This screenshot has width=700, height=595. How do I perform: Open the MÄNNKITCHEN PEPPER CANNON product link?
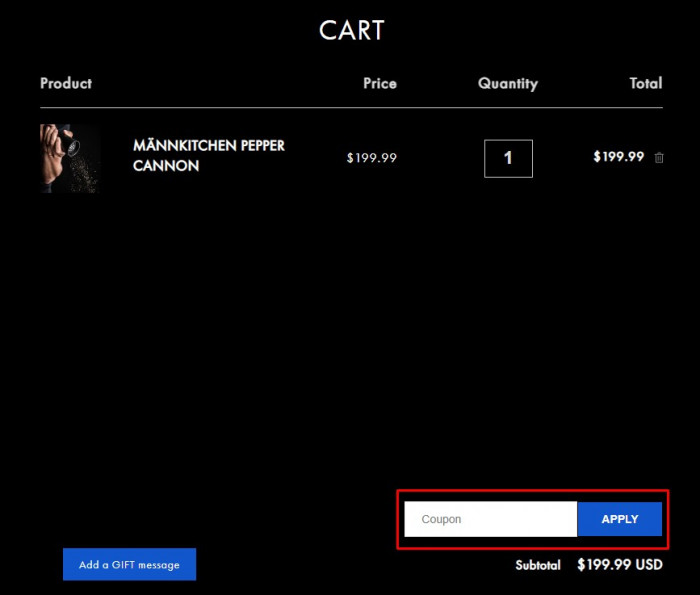[208, 155]
